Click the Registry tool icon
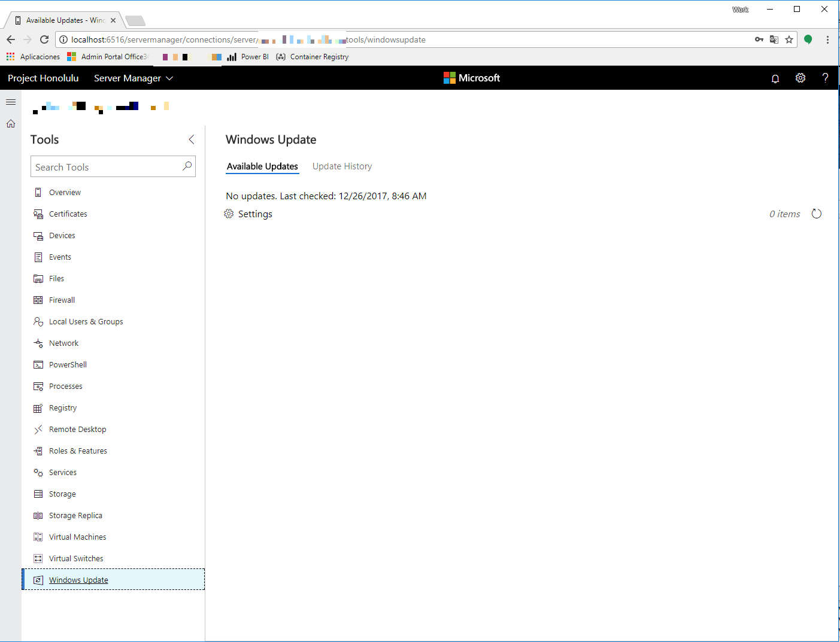The height and width of the screenshot is (642, 840). pyautogui.click(x=38, y=407)
